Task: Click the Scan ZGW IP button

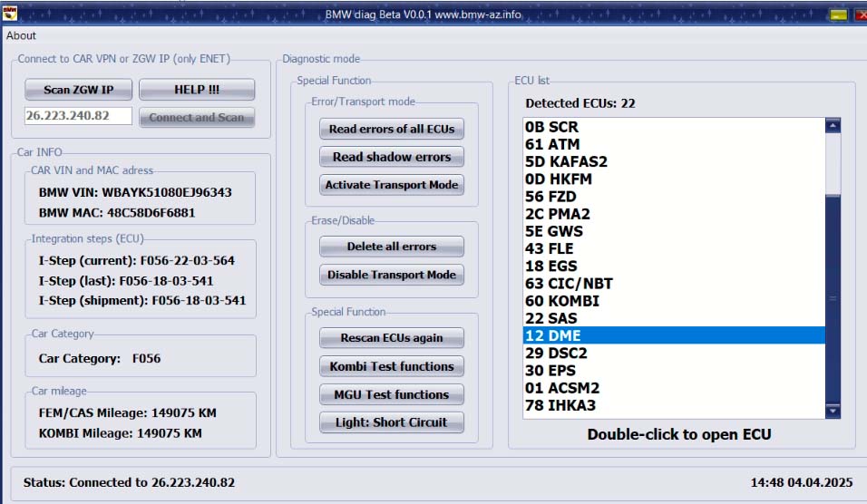Action: pos(79,90)
